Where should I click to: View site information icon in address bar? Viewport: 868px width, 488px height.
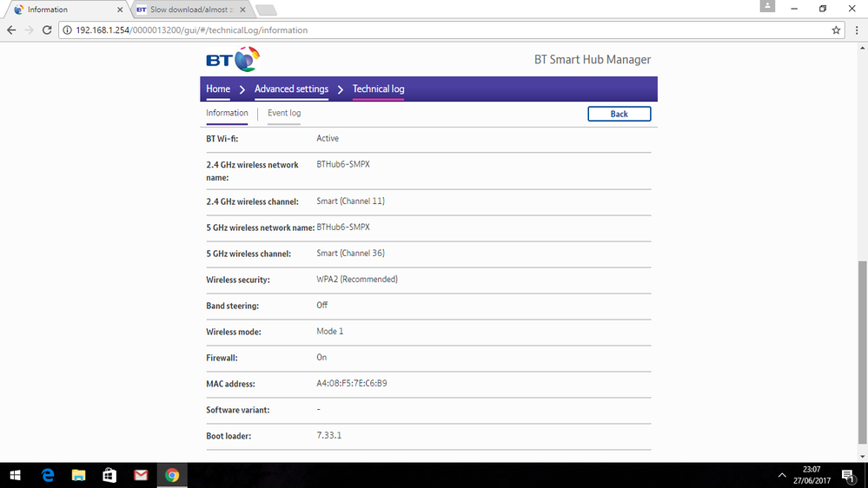pos(67,30)
